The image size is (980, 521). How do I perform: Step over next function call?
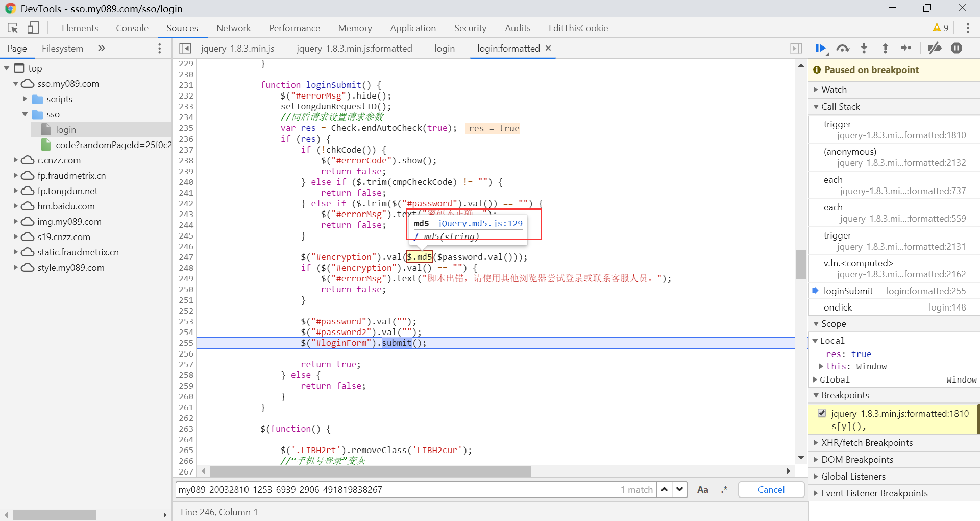(x=843, y=48)
